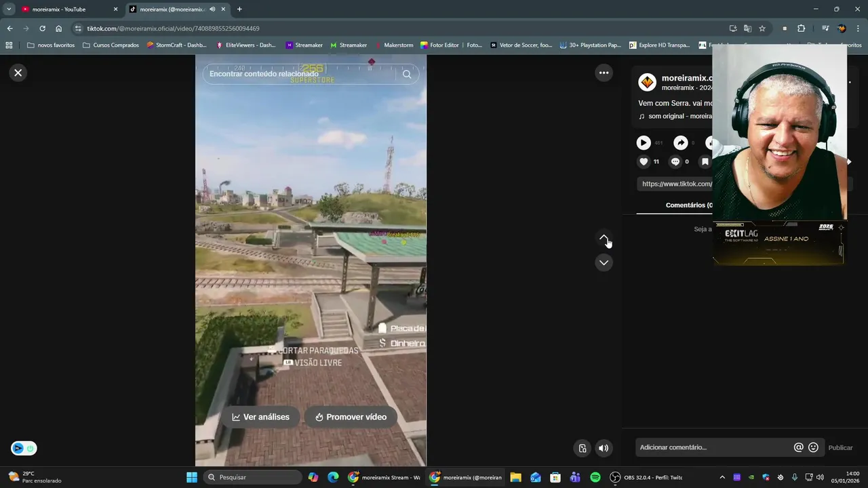The height and width of the screenshot is (488, 868).
Task: Open the Chrome apps grid icon
Action: (x=9, y=45)
